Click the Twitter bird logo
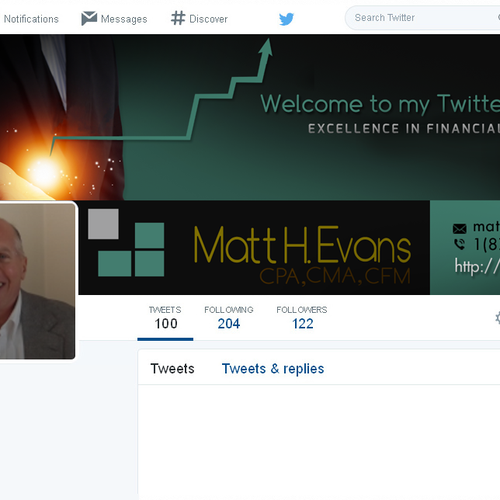 coord(286,19)
